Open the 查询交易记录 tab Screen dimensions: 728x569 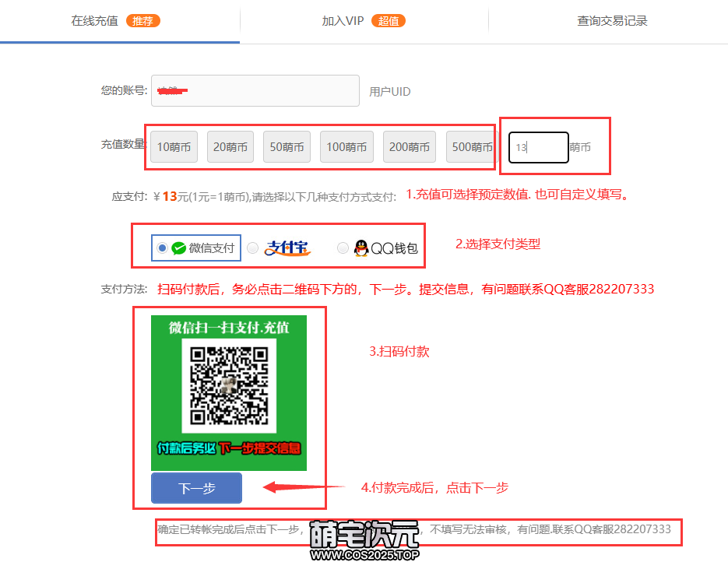click(x=612, y=21)
